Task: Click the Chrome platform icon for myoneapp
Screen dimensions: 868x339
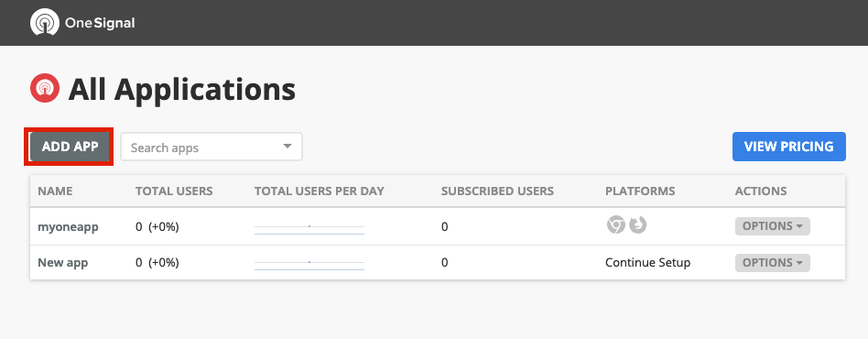Action: coord(615,224)
